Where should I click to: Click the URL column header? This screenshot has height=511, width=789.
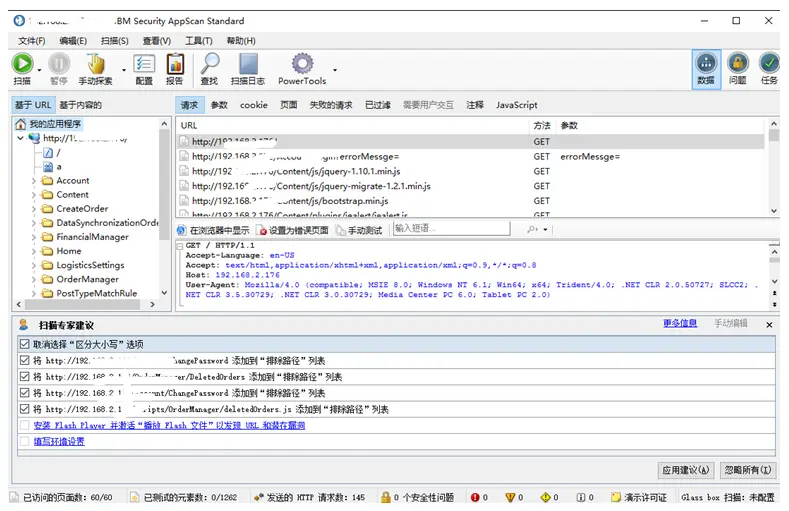[353, 126]
